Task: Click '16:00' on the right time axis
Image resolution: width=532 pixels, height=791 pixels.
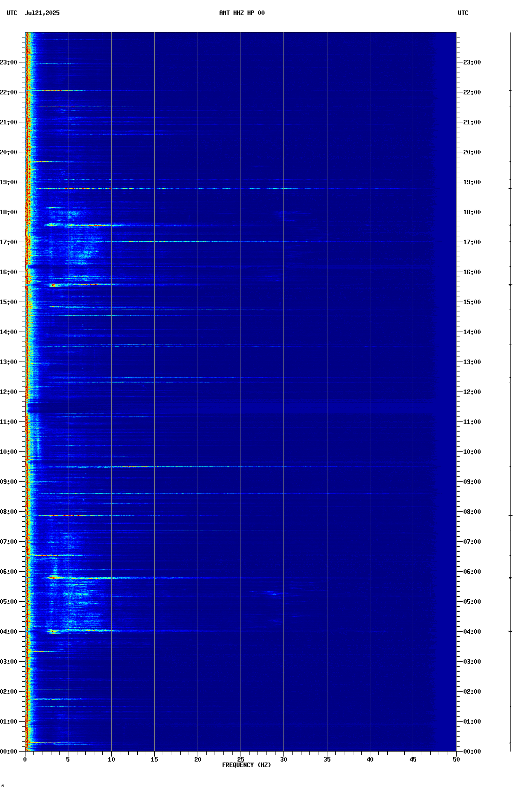Action: click(472, 272)
